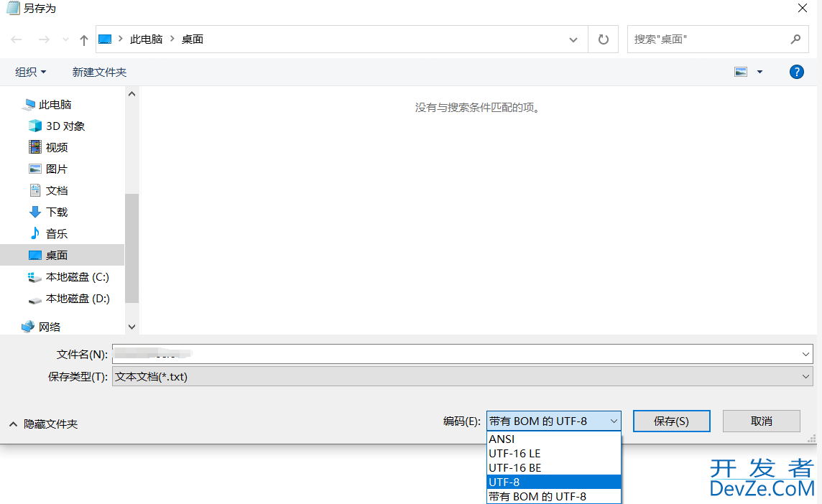The width and height of the screenshot is (822, 504).
Task: Open help via the blue question icon
Action: click(797, 72)
